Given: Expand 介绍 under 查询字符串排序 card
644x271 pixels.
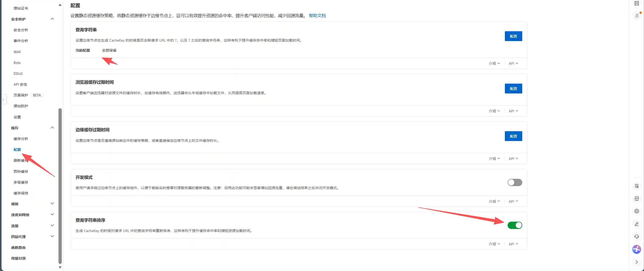Looking at the screenshot, I should point(494,244).
